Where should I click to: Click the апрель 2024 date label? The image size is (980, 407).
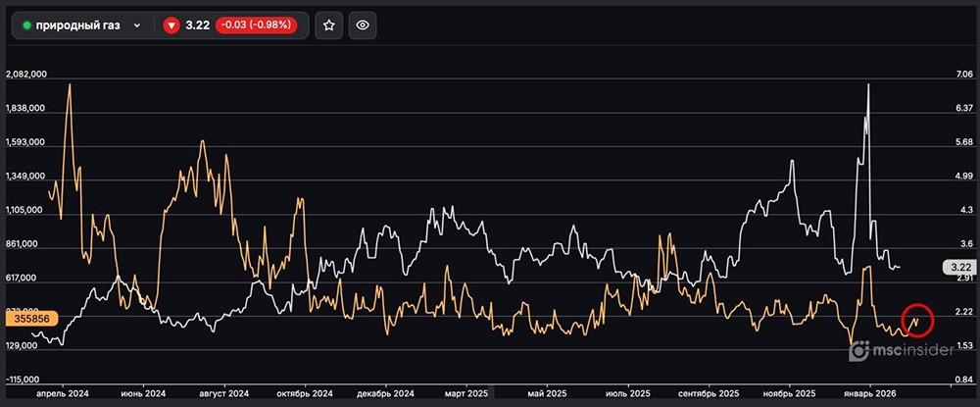62,392
